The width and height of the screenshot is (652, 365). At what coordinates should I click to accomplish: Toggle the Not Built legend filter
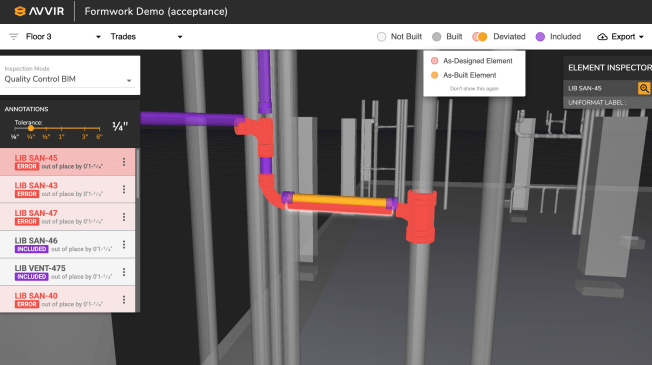(x=399, y=37)
